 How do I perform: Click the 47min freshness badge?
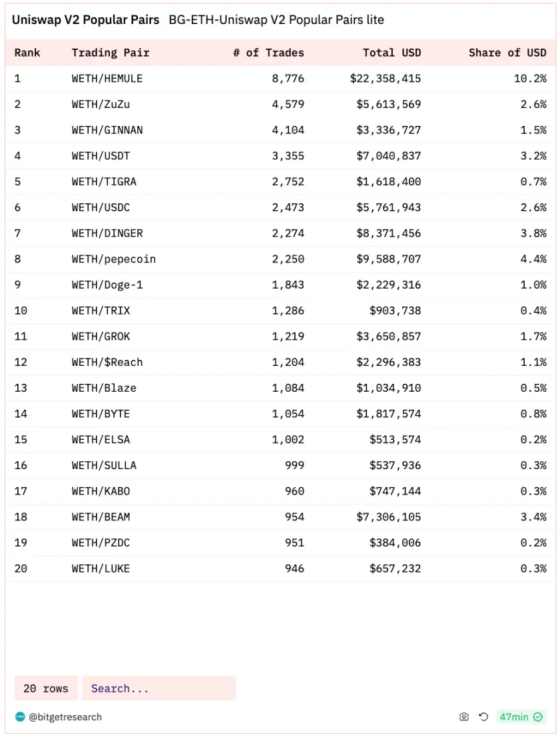coord(514,717)
